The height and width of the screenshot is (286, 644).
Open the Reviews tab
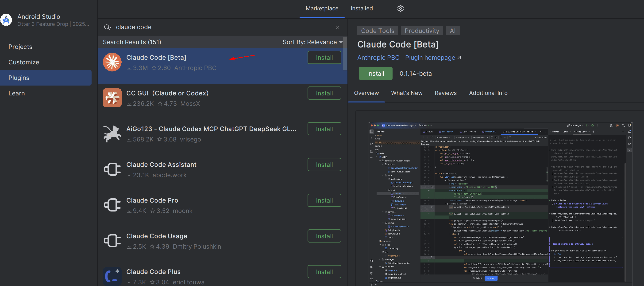coord(446,93)
